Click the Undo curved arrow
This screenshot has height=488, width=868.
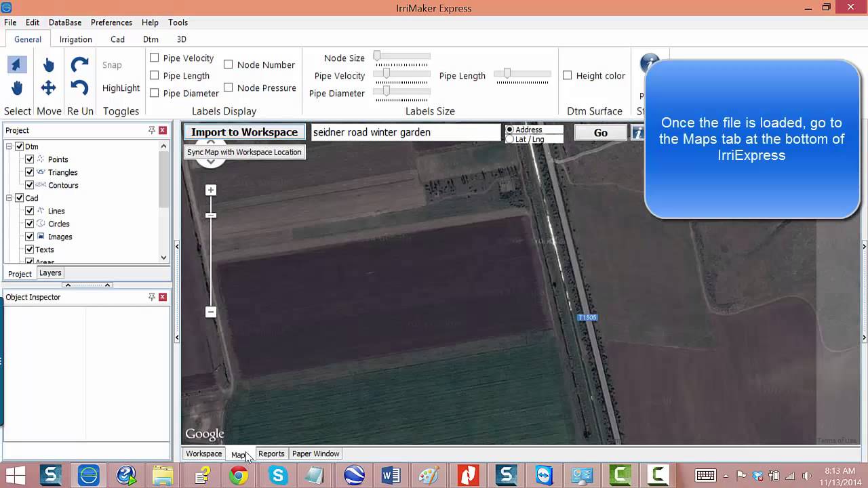coord(79,87)
